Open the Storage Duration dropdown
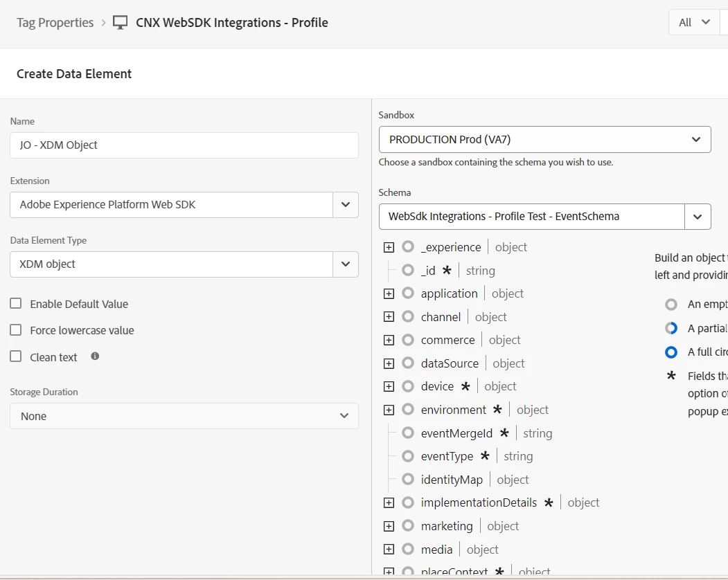This screenshot has height=580, width=728. tap(184, 416)
